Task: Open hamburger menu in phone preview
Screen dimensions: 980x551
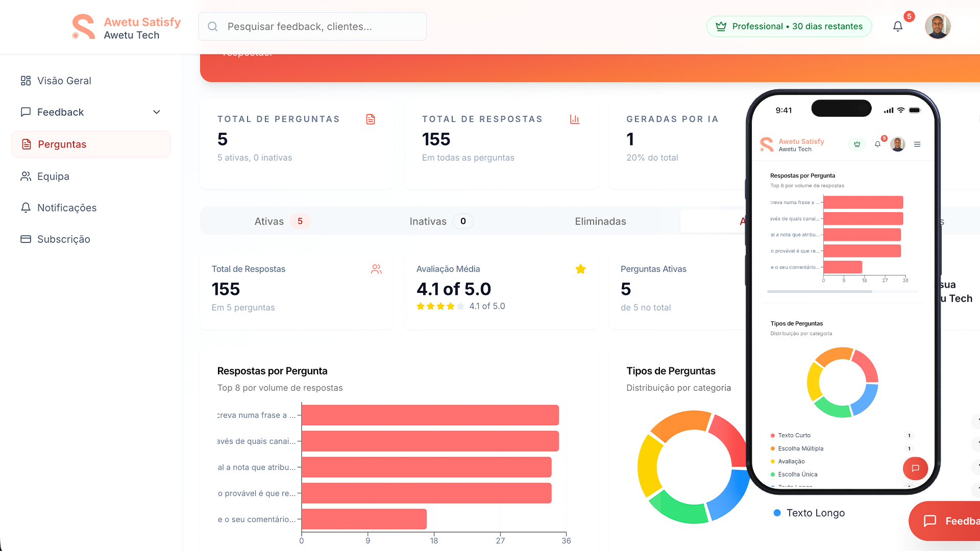Action: 917,144
